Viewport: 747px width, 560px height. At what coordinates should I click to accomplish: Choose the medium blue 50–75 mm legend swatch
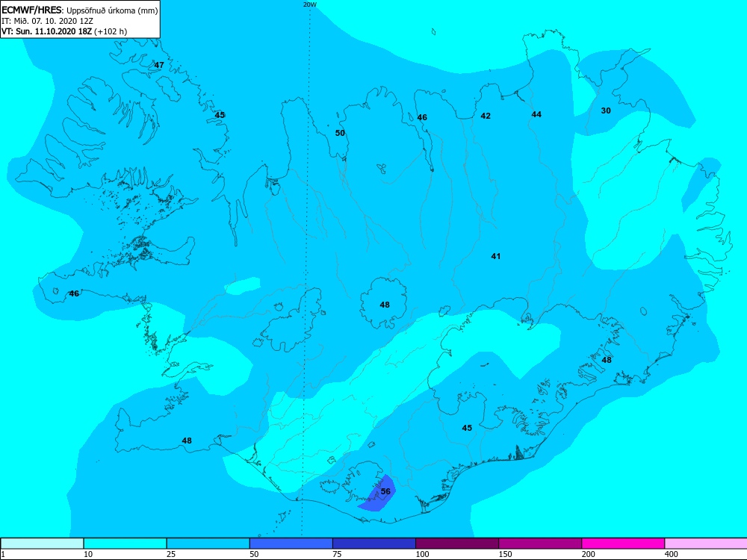pos(291,544)
